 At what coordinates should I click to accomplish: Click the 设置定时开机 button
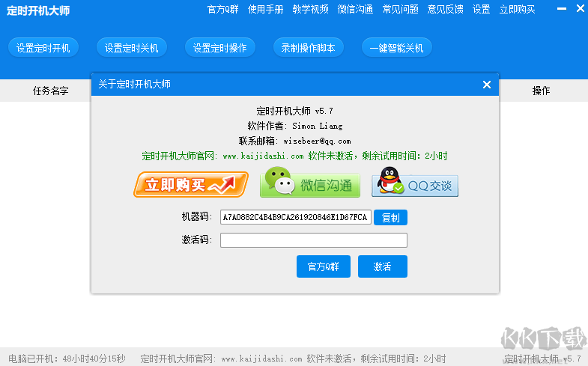click(x=43, y=48)
